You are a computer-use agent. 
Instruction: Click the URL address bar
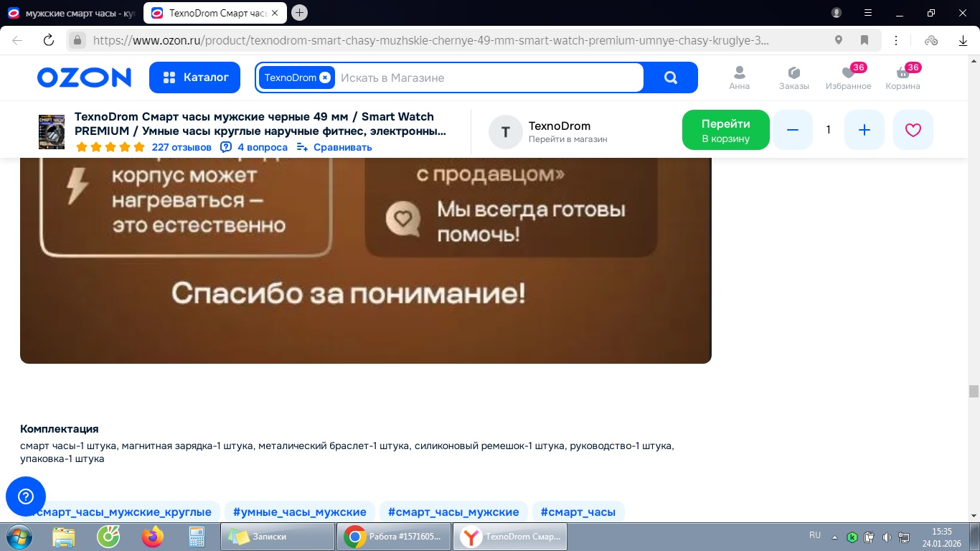point(430,40)
